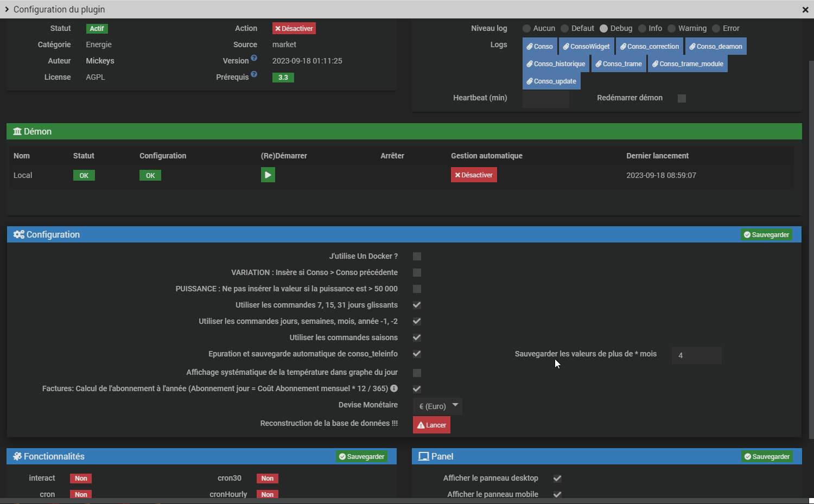814x504 pixels.
Task: Save the Configuration section
Action: click(x=767, y=234)
